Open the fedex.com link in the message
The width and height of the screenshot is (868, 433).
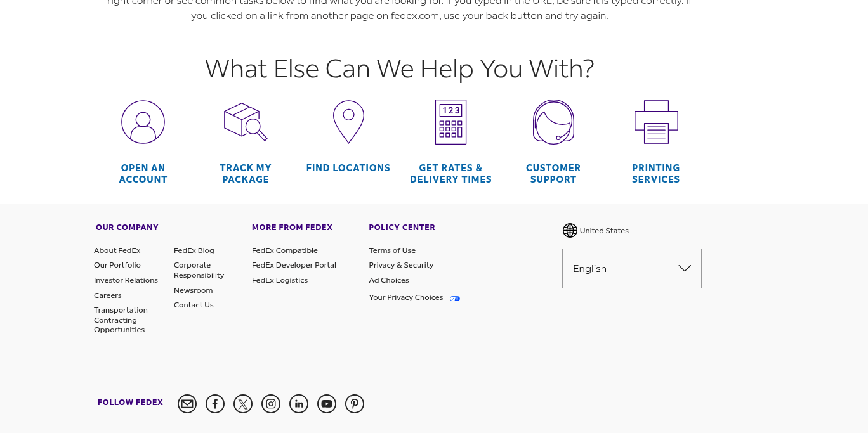pyautogui.click(x=415, y=16)
